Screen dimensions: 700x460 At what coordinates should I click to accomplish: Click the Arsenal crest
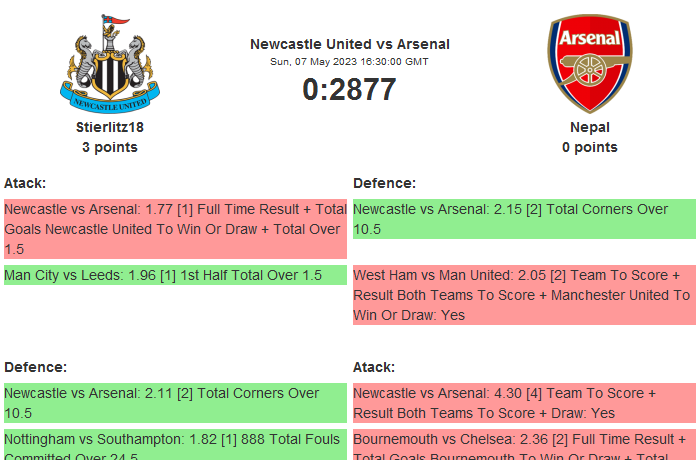[x=589, y=63]
